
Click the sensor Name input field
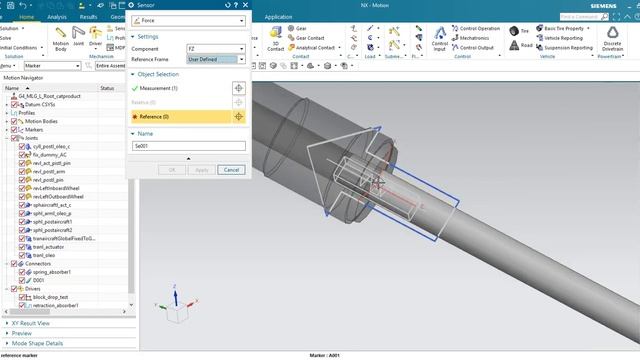189,146
